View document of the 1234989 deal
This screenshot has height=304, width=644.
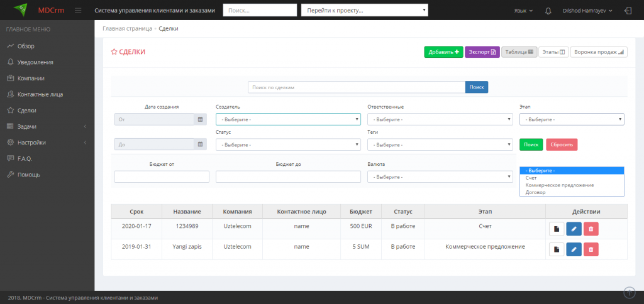click(557, 229)
